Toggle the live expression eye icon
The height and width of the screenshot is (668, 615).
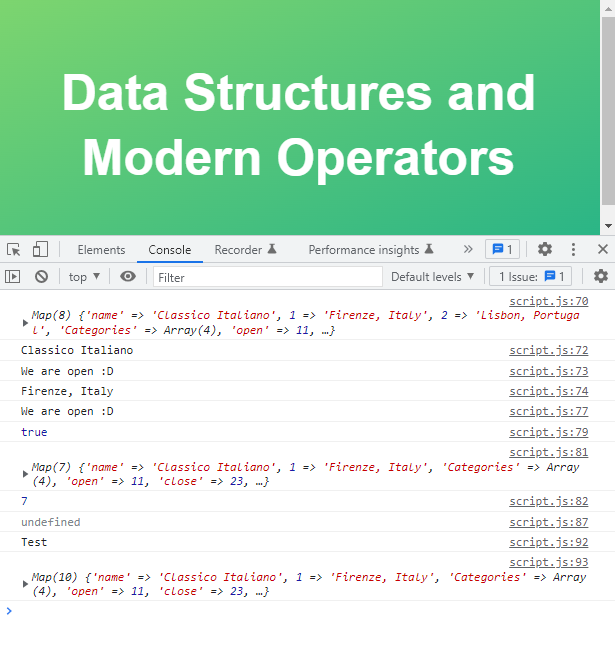128,276
